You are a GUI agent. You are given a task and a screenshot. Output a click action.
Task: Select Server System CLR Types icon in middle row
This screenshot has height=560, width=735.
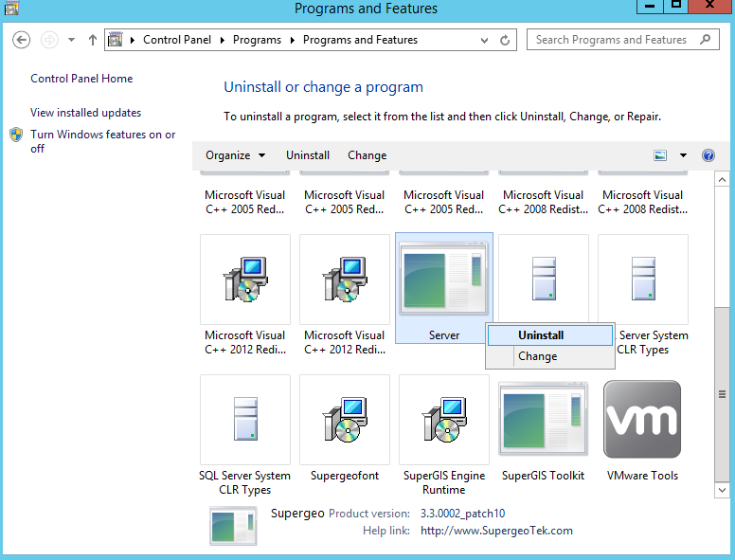tap(643, 280)
